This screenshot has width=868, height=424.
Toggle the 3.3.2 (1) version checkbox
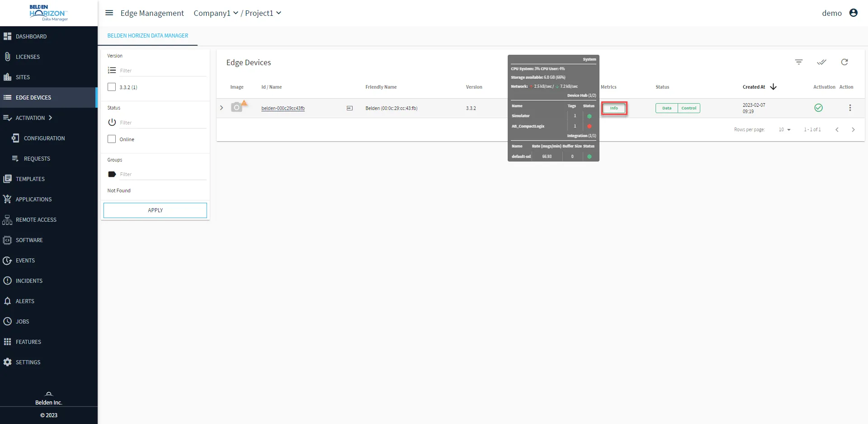point(112,87)
